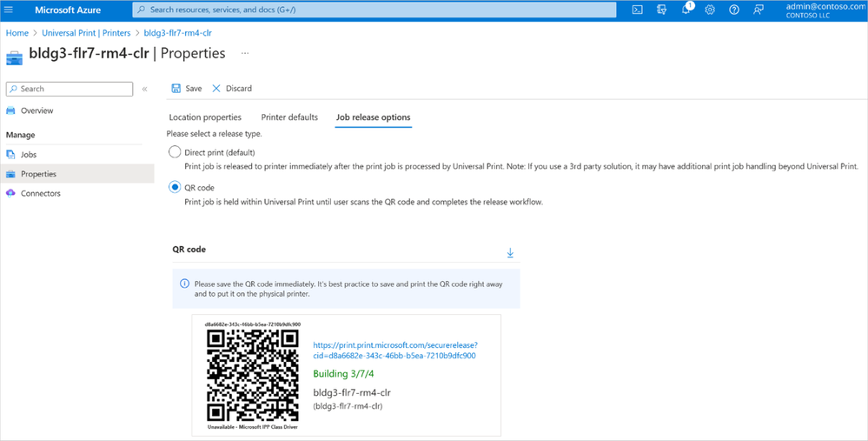Viewport: 868px width, 441px height.
Task: Open the Azure portal hamburger menu
Action: point(9,10)
